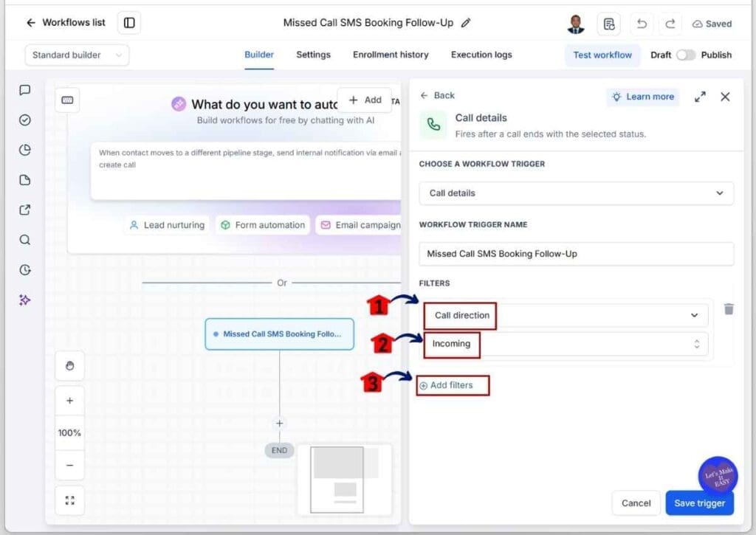Click the pencil icon to rename workflow

coord(466,23)
